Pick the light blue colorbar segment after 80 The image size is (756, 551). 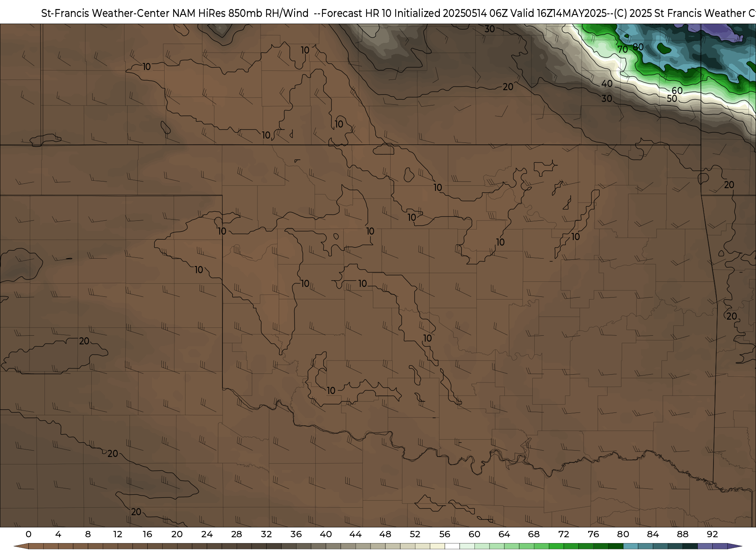coord(630,546)
